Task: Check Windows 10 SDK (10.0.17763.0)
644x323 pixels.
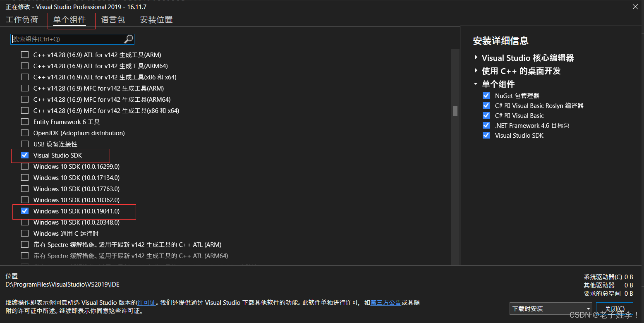Action: pos(25,189)
